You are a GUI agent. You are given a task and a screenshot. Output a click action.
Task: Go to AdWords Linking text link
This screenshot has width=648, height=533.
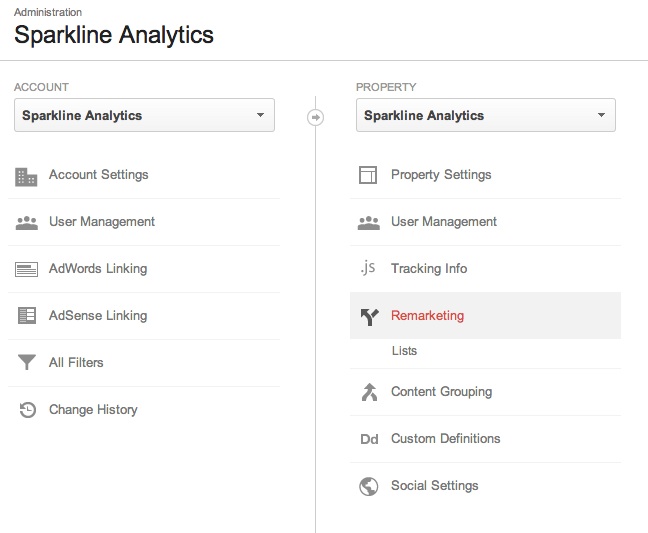click(98, 269)
